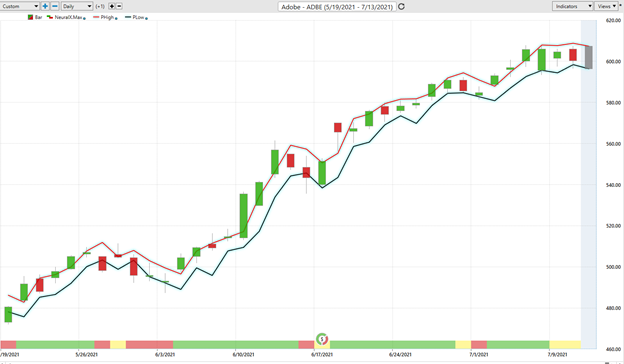
Task: Click the 560.00 price axis label
Action: (613, 144)
